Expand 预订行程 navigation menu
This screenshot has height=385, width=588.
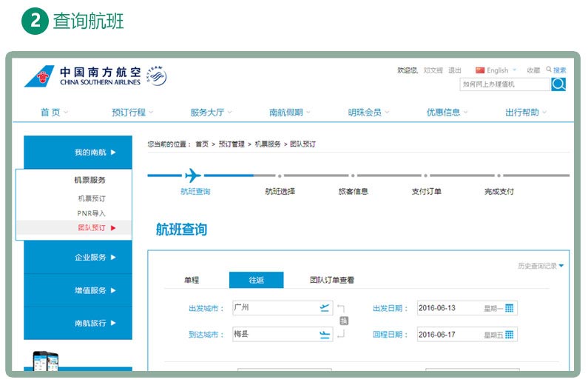(132, 113)
